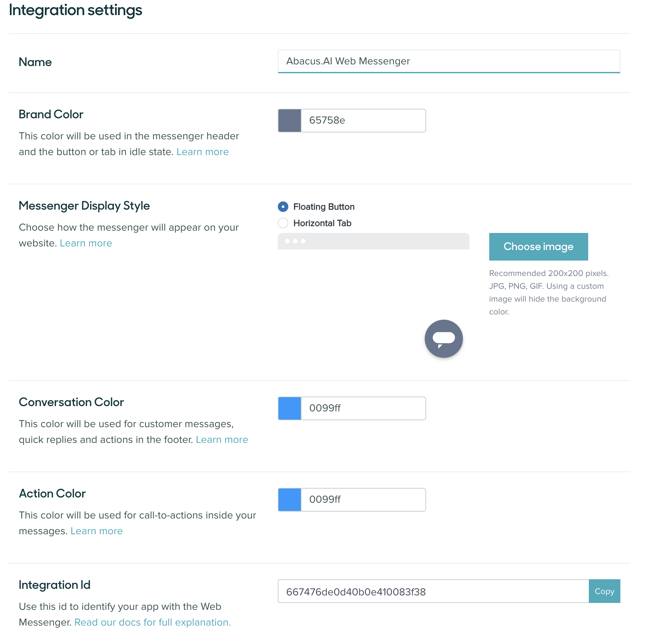Open the Conversation Color picker swatch

click(289, 408)
